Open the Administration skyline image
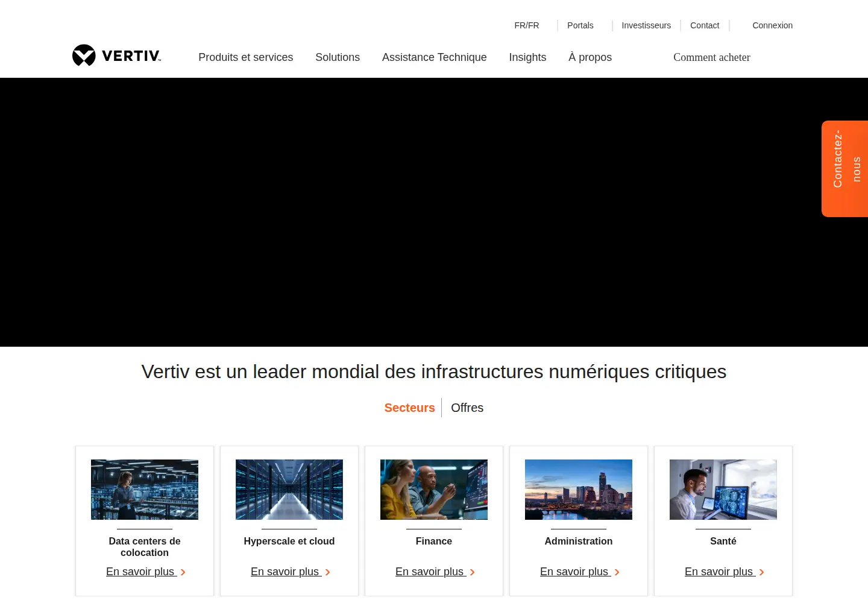This screenshot has height=603, width=868. pyautogui.click(x=579, y=490)
